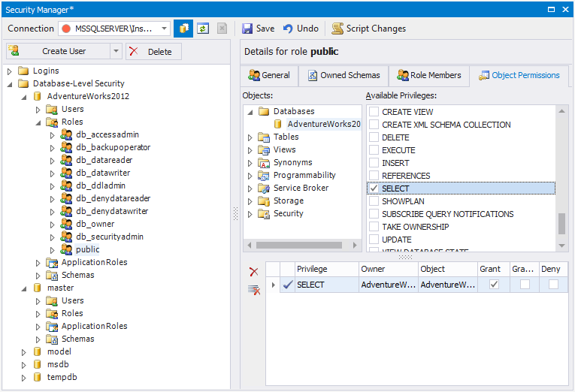
Task: Expand the db_accessadmin role node
Action: tap(52, 135)
